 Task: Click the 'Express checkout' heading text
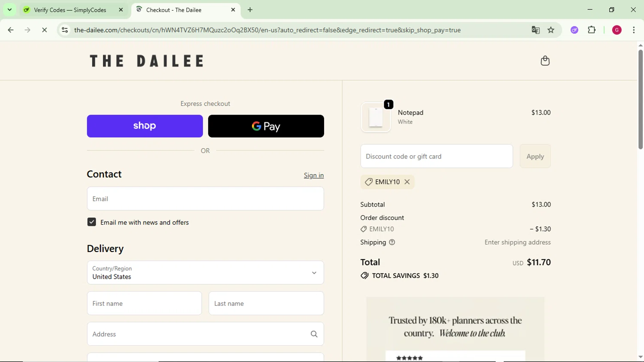point(205,103)
